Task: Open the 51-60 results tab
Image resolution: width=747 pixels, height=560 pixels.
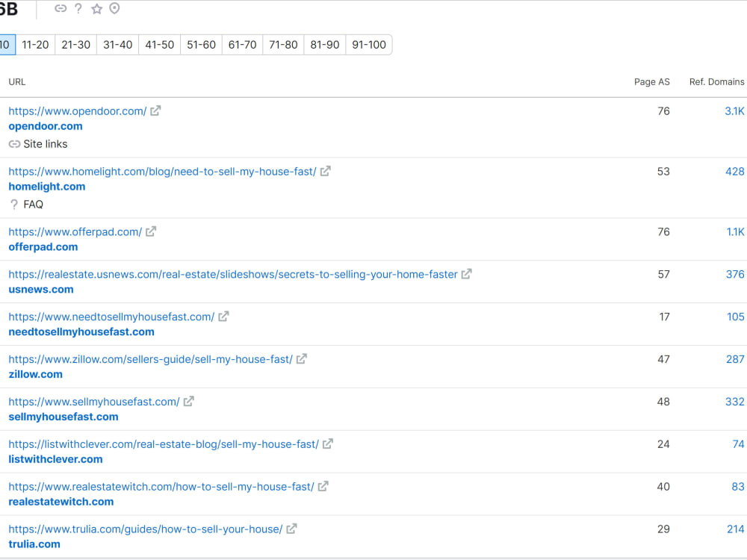Action: (x=201, y=45)
